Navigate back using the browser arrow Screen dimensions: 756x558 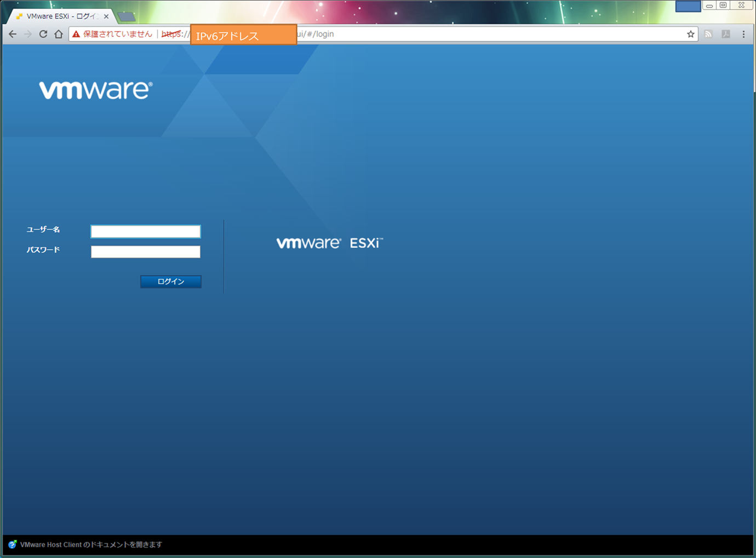[12, 33]
